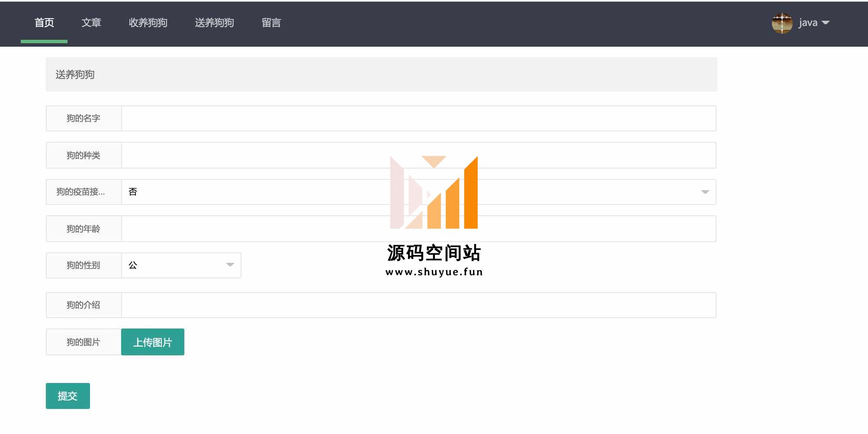Viewport: 868px width, 434px height.
Task: Click the java username text
Action: point(808,23)
